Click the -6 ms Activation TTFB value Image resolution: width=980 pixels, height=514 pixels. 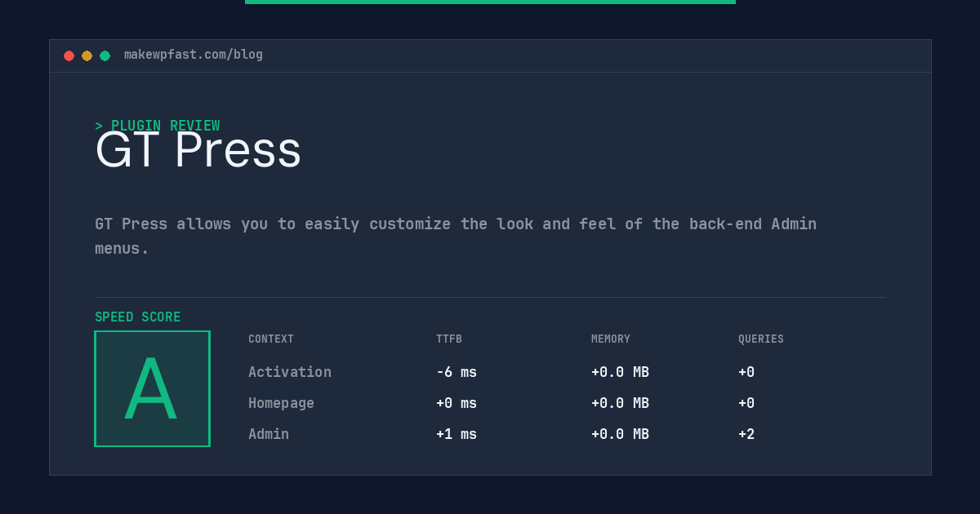point(457,372)
